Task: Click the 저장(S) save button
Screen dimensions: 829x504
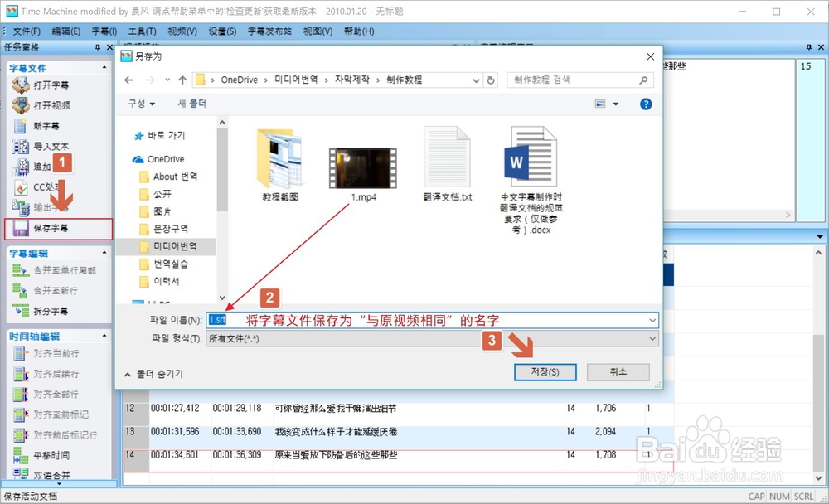Action: 545,371
